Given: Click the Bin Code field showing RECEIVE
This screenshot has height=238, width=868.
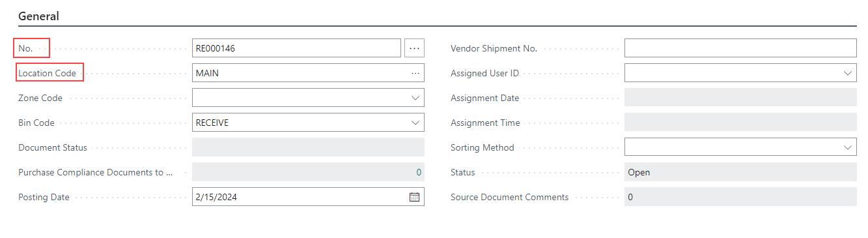Looking at the screenshot, I should [308, 123].
